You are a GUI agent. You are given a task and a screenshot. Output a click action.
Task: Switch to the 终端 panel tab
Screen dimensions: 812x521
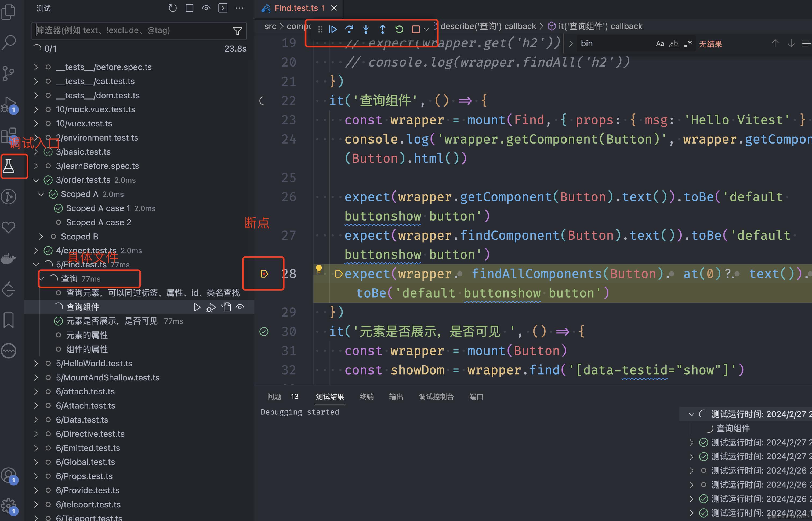click(x=366, y=397)
